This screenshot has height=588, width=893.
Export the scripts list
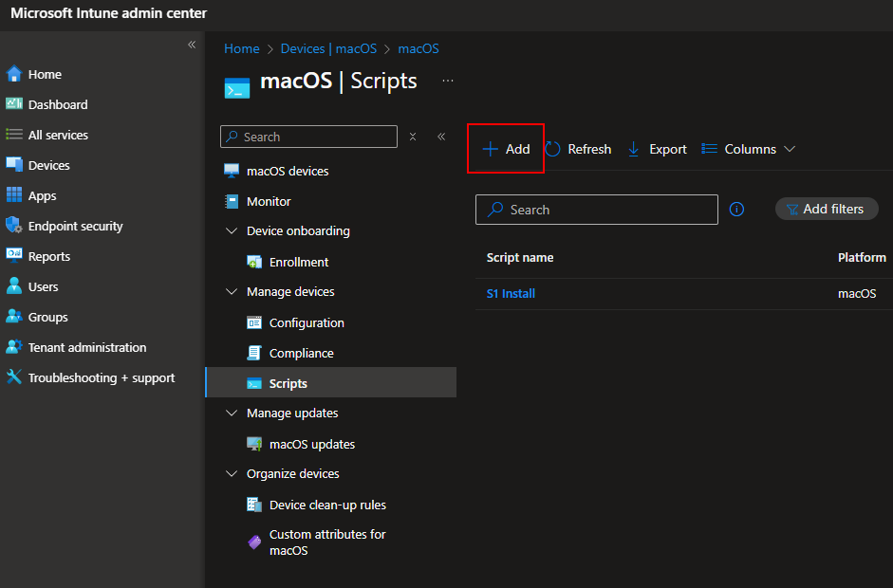pyautogui.click(x=658, y=149)
